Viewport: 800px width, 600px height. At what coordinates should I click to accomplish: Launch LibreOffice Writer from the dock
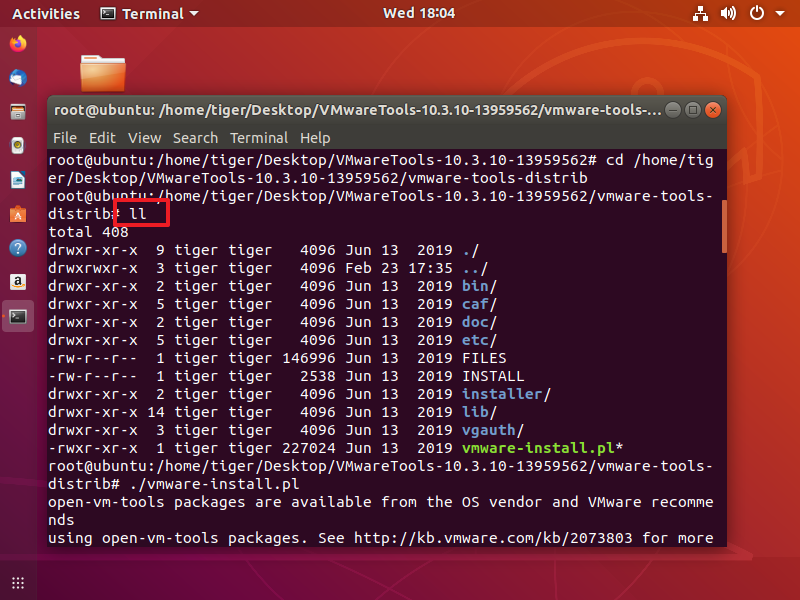tap(18, 180)
